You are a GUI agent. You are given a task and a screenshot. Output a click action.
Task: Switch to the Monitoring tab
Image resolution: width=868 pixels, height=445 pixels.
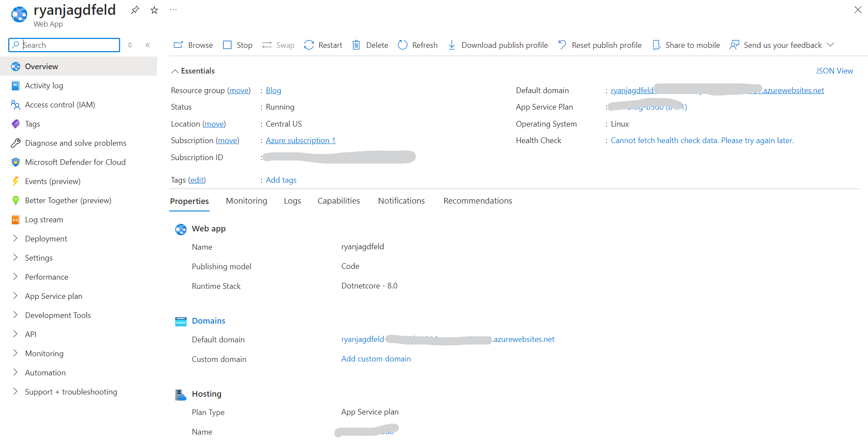[x=247, y=201]
